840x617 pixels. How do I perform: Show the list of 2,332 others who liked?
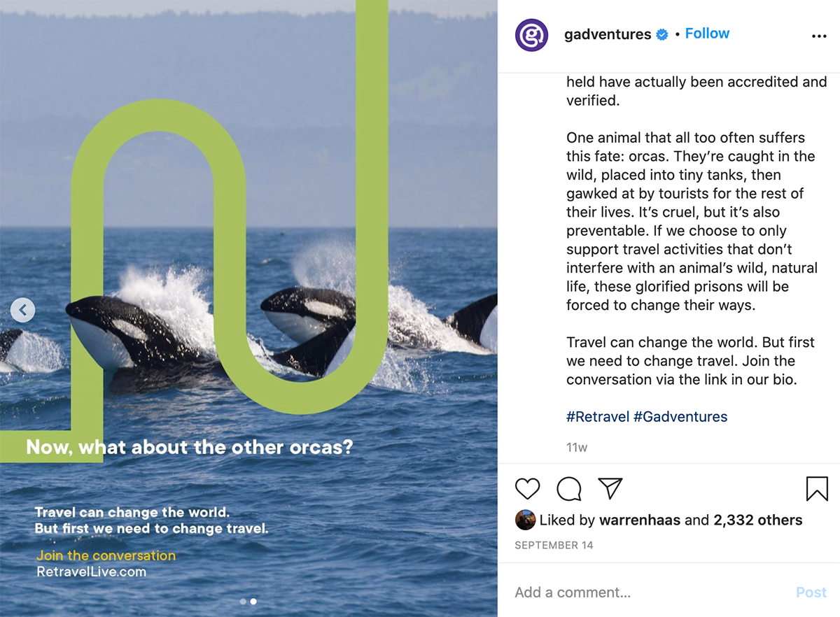[758, 520]
